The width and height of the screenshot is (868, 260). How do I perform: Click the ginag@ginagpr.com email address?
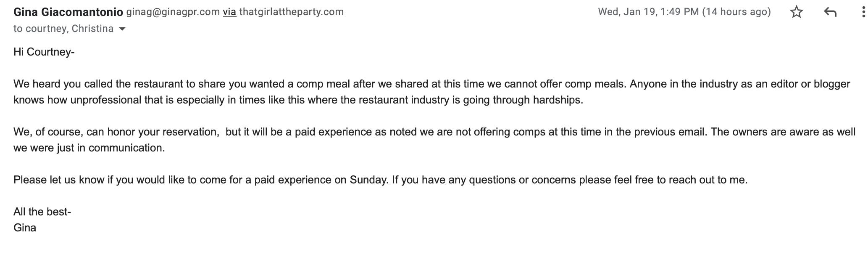point(173,12)
